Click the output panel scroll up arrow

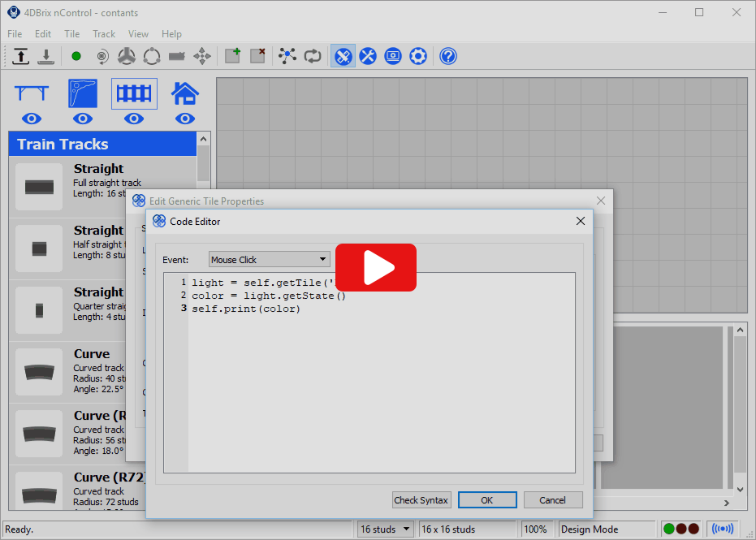click(x=741, y=330)
